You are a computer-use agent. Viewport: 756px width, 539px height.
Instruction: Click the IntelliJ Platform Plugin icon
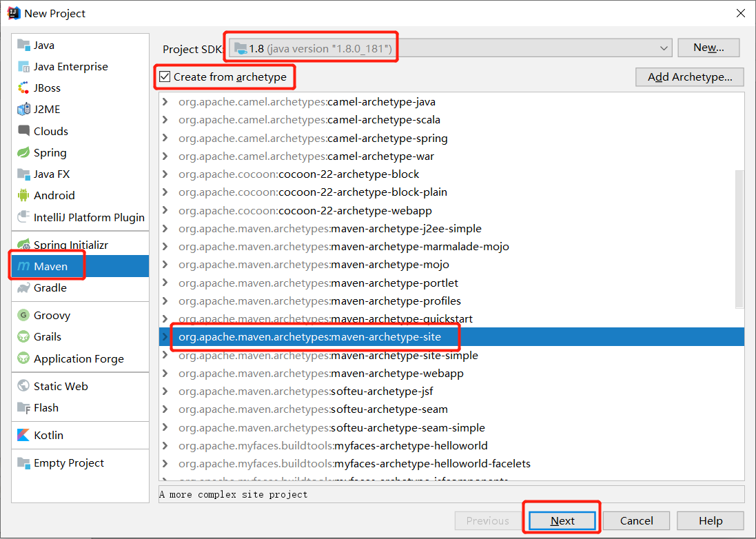tap(23, 217)
